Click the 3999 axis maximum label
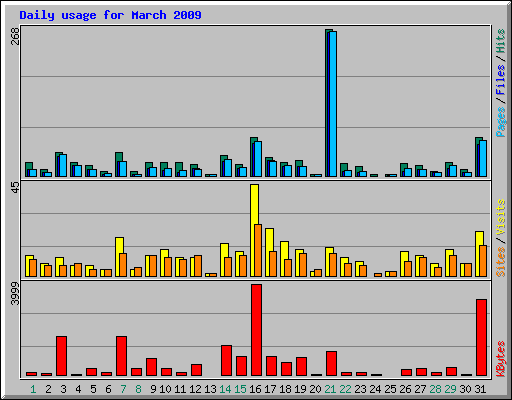This screenshot has width=512, height=400. click(x=15, y=294)
